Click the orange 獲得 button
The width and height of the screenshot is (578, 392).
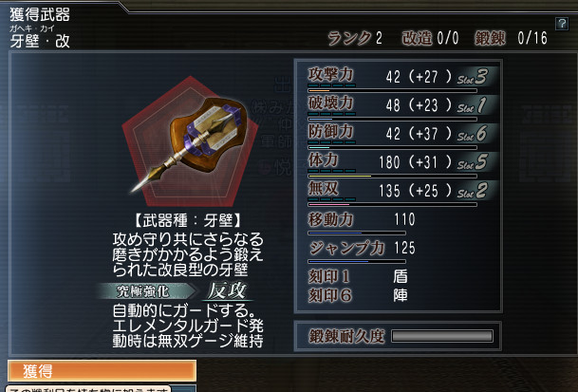click(102, 370)
